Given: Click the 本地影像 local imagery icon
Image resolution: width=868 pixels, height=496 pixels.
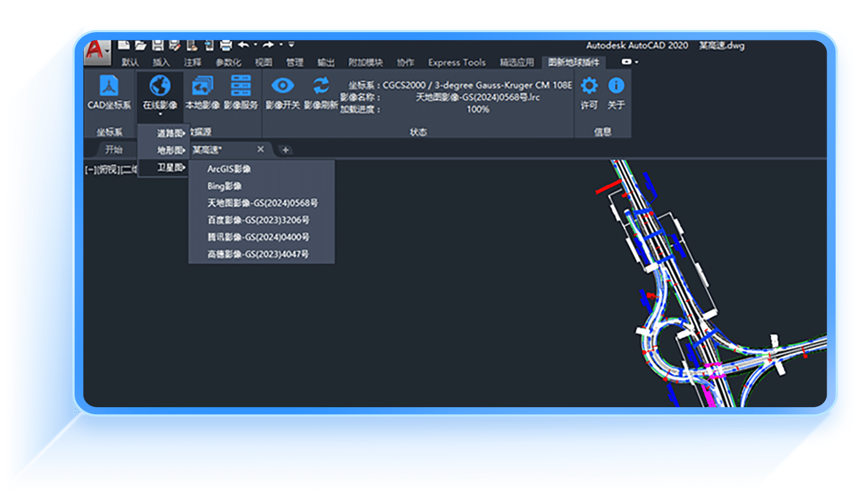Looking at the screenshot, I should pos(202,92).
